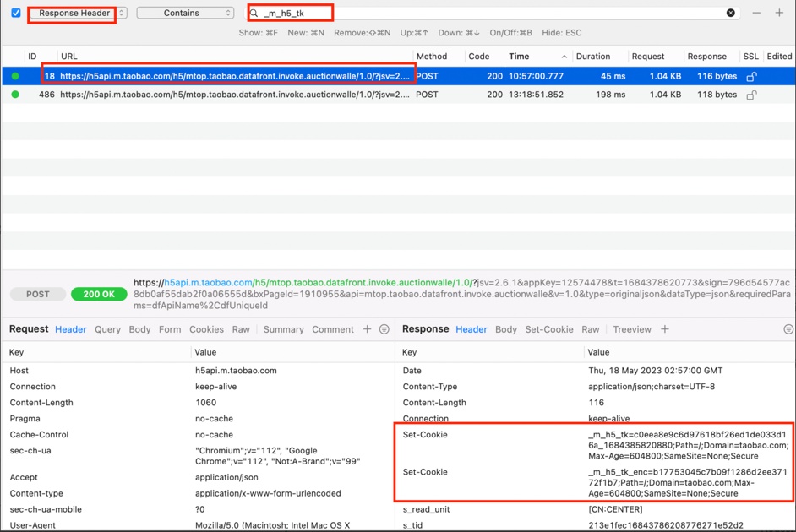
Task: Select the Set-Cookie _m_h5_tk= value
Action: [x=689, y=445]
